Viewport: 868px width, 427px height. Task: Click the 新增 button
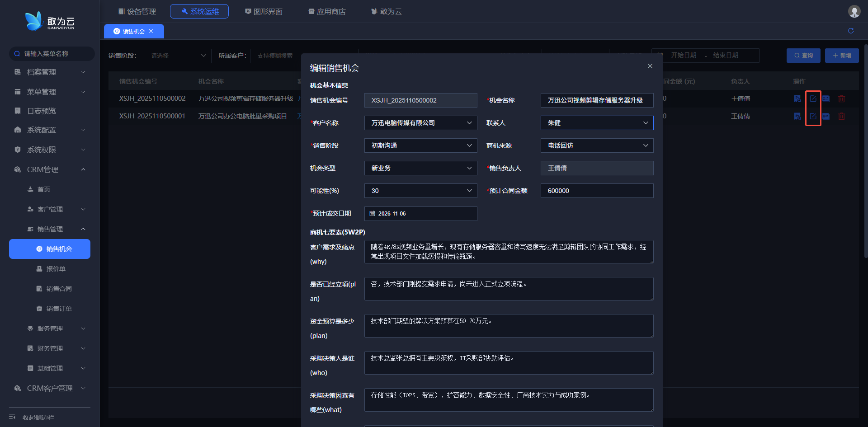[841, 56]
